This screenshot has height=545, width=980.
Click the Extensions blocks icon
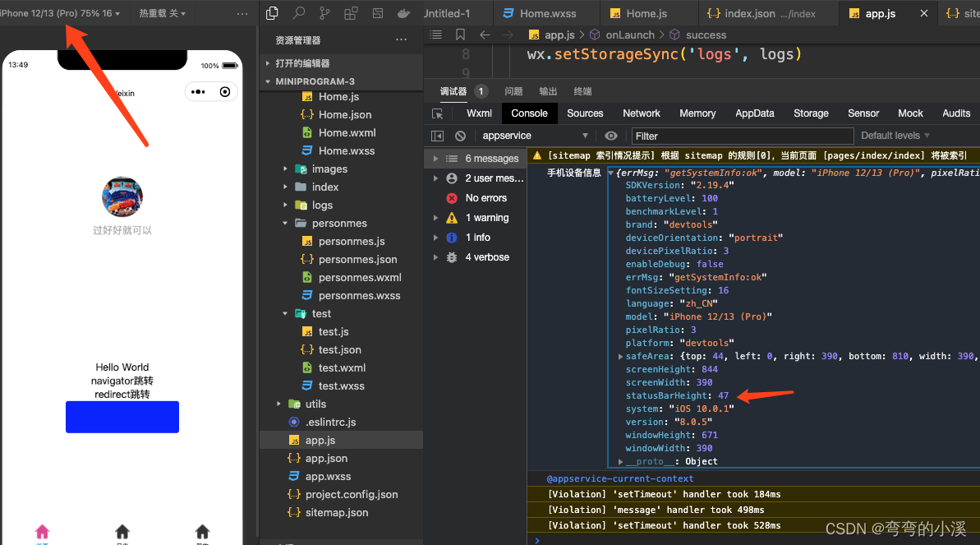pyautogui.click(x=351, y=13)
